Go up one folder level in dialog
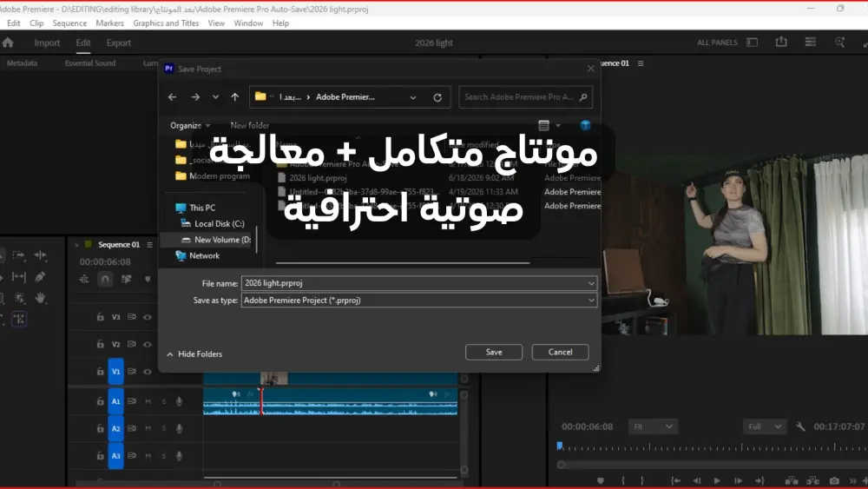This screenshot has width=868, height=489. (x=234, y=97)
